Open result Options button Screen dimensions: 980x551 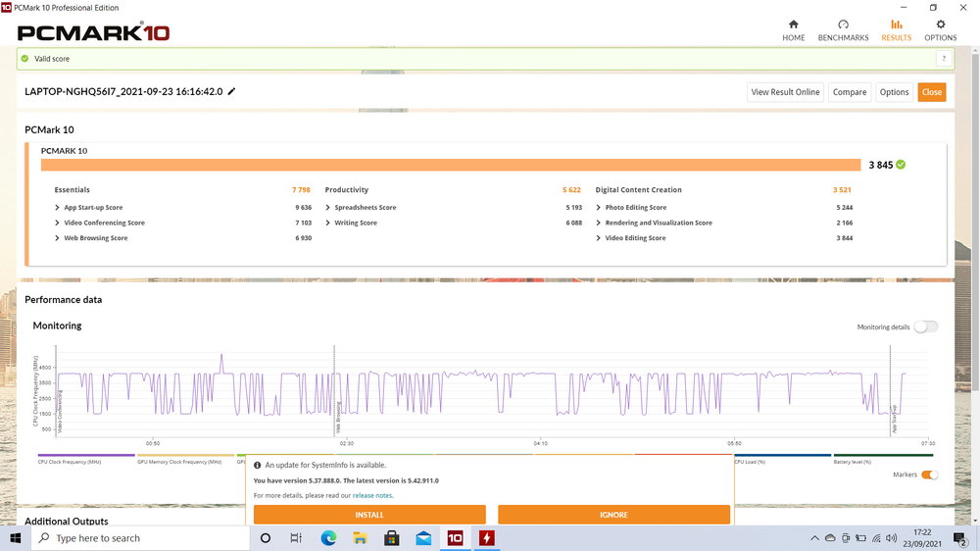click(894, 92)
